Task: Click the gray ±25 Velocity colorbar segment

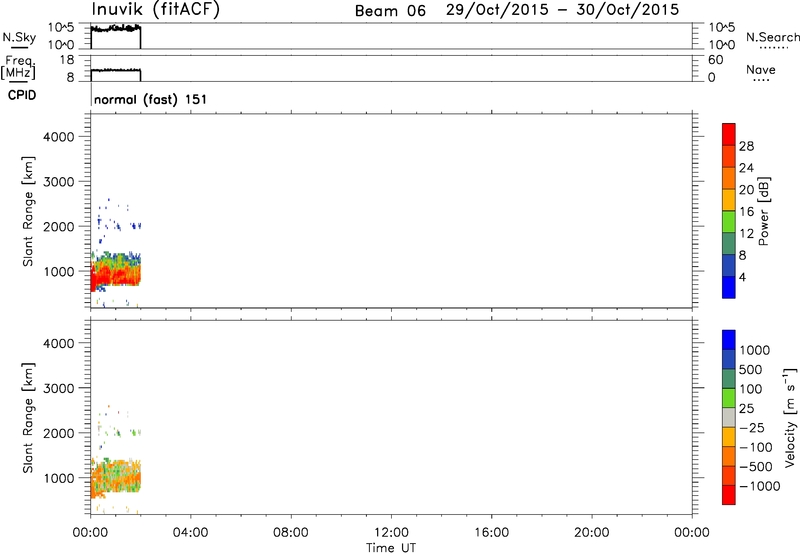Action: pyautogui.click(x=729, y=418)
